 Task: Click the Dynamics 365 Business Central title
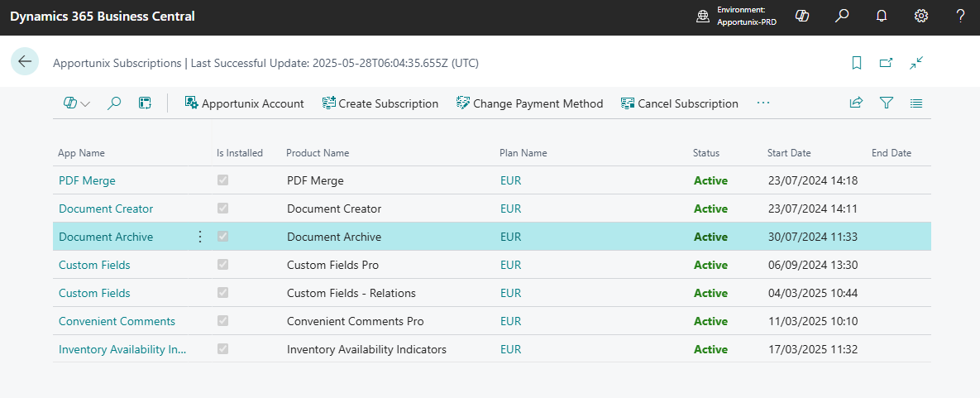[103, 17]
